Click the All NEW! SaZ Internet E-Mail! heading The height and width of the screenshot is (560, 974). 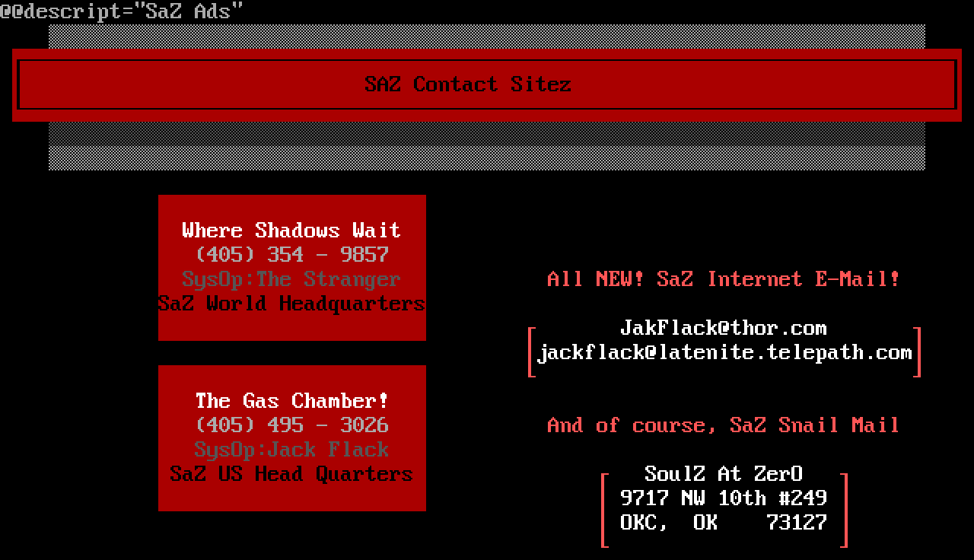coord(723,279)
